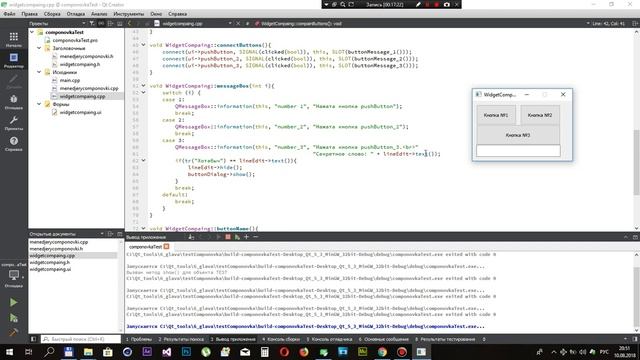The height and width of the screenshot is (360, 640).
Task: Collapse the Исходники folder
Action: pyautogui.click(x=39, y=72)
